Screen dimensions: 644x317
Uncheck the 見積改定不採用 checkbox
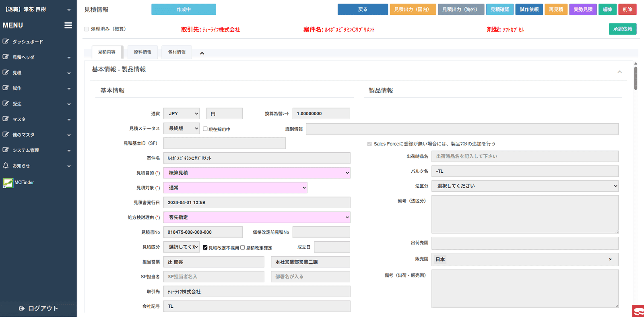205,247
